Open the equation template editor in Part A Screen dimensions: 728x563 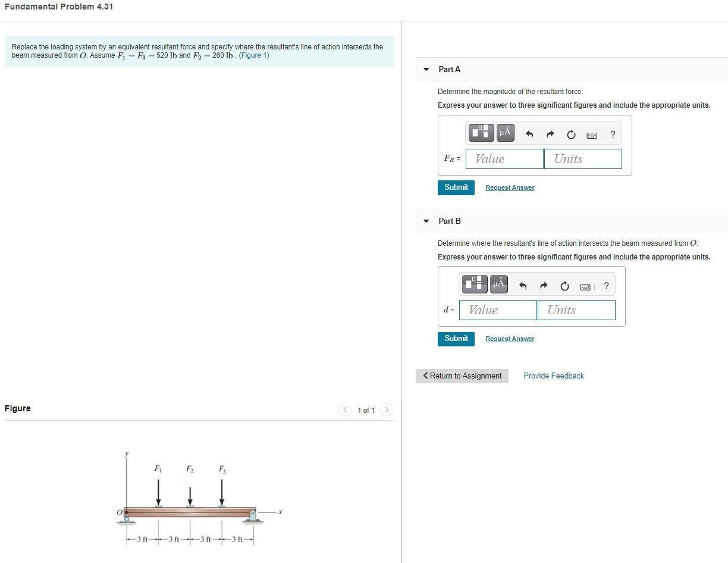coord(481,132)
